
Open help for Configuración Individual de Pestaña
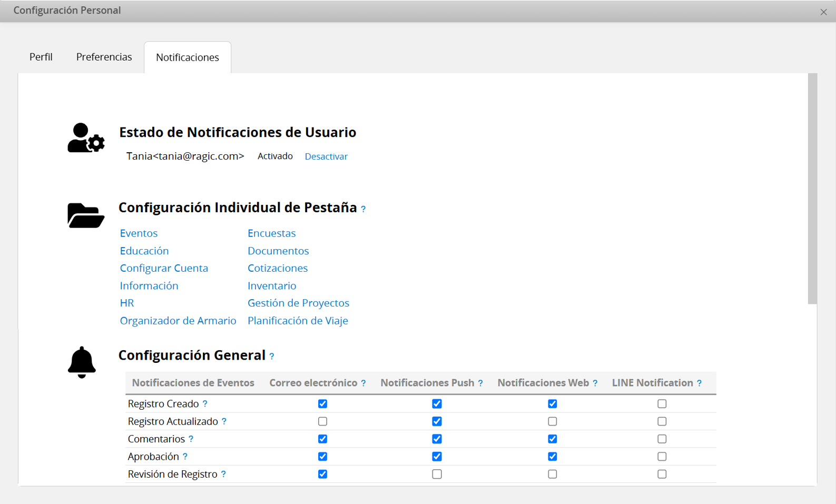(x=363, y=209)
